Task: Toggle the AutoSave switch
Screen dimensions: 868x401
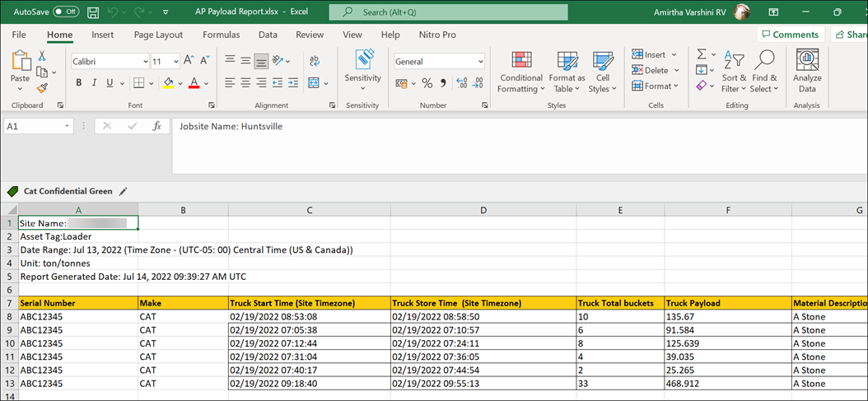Action: tap(66, 12)
